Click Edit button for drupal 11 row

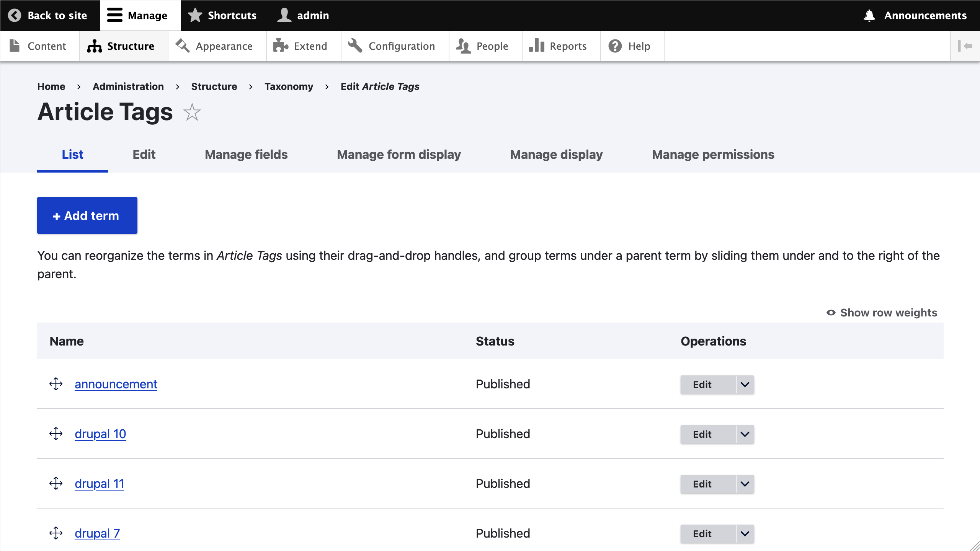click(x=702, y=484)
